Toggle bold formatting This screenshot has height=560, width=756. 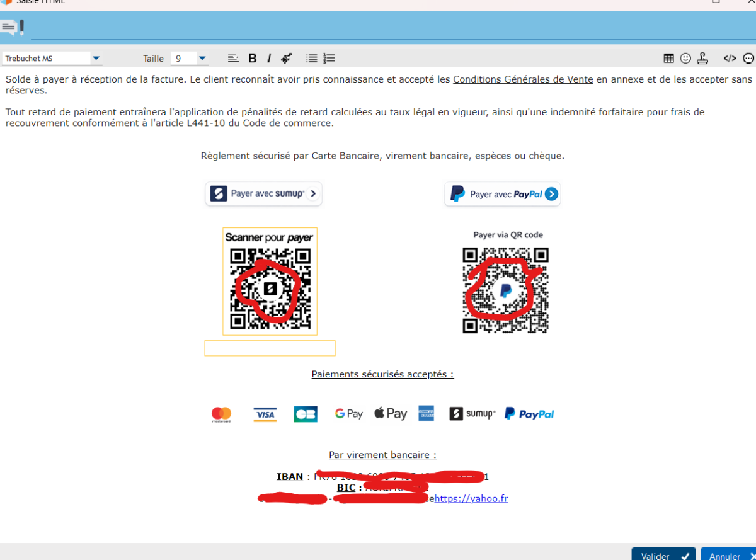253,59
